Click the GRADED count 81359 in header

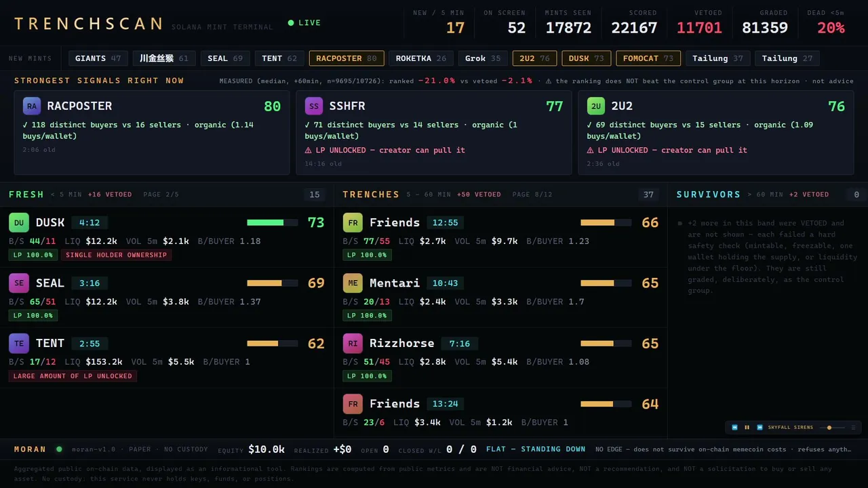(765, 28)
